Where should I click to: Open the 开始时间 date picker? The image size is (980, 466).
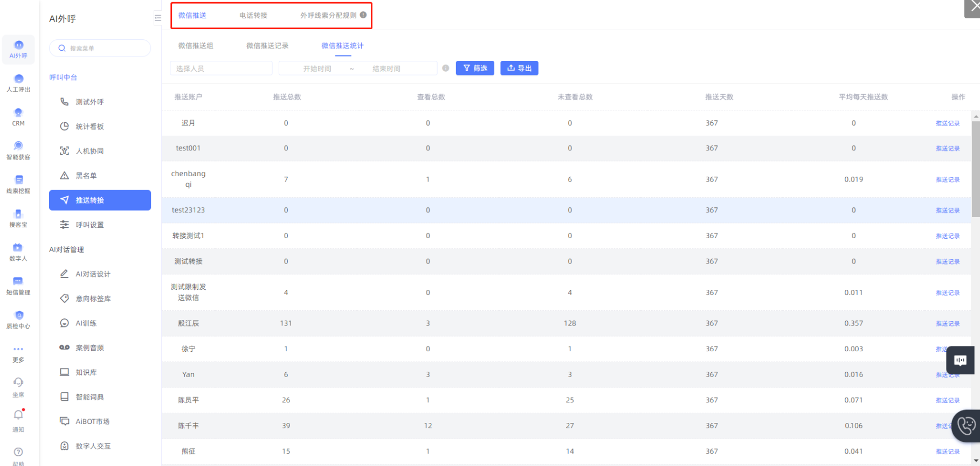317,68
